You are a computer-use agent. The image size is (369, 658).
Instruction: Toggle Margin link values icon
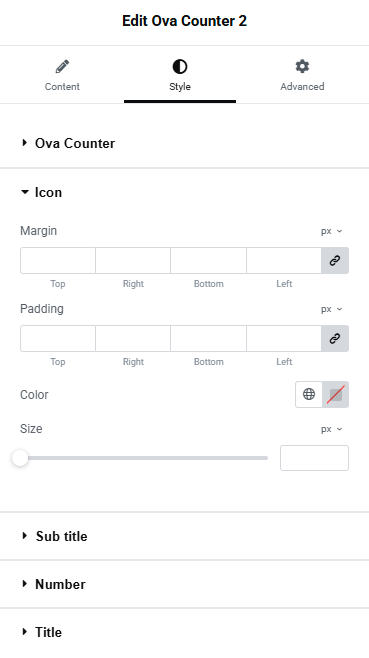335,261
